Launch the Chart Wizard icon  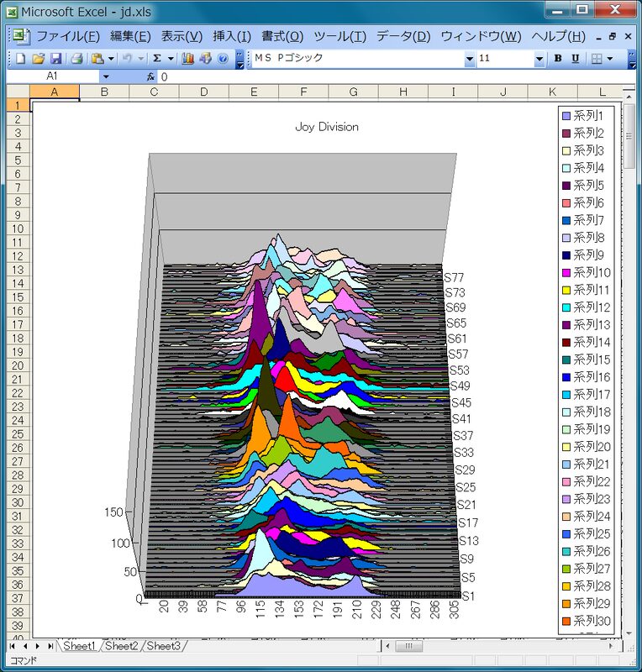click(x=188, y=58)
